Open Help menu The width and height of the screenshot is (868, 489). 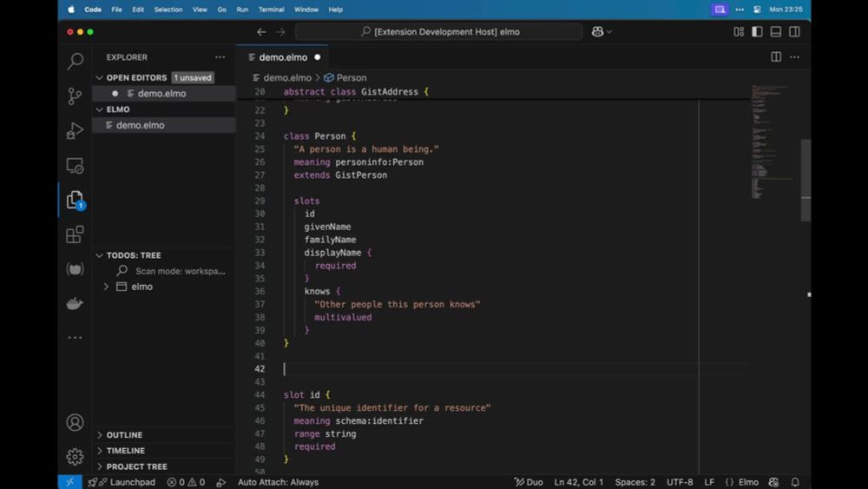point(335,10)
